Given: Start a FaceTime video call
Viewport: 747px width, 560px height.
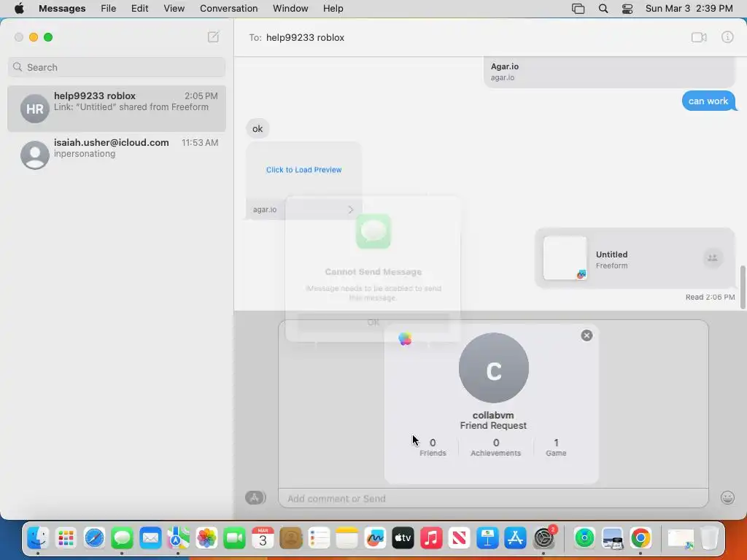Looking at the screenshot, I should point(699,37).
